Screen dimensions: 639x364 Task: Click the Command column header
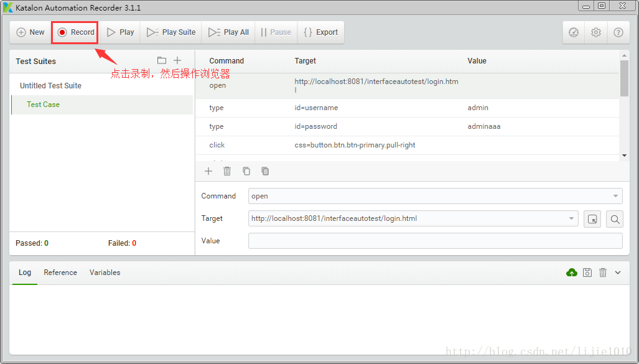click(x=226, y=61)
